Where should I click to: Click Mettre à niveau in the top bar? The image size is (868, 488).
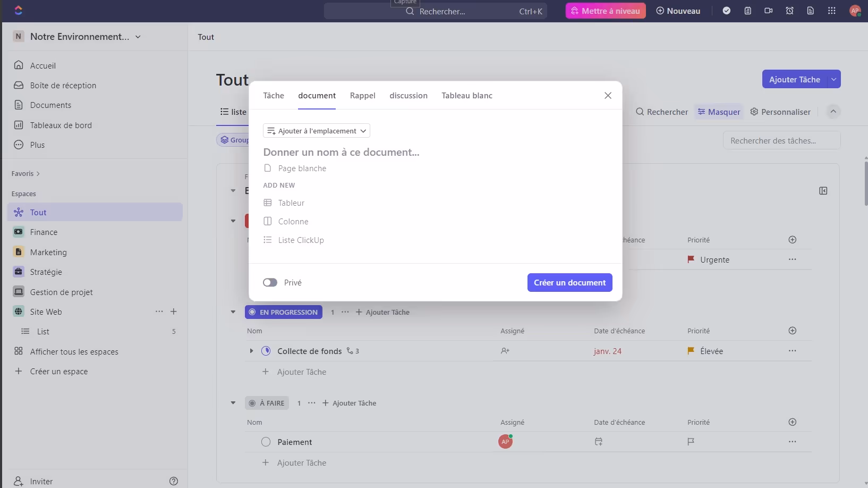(x=606, y=11)
